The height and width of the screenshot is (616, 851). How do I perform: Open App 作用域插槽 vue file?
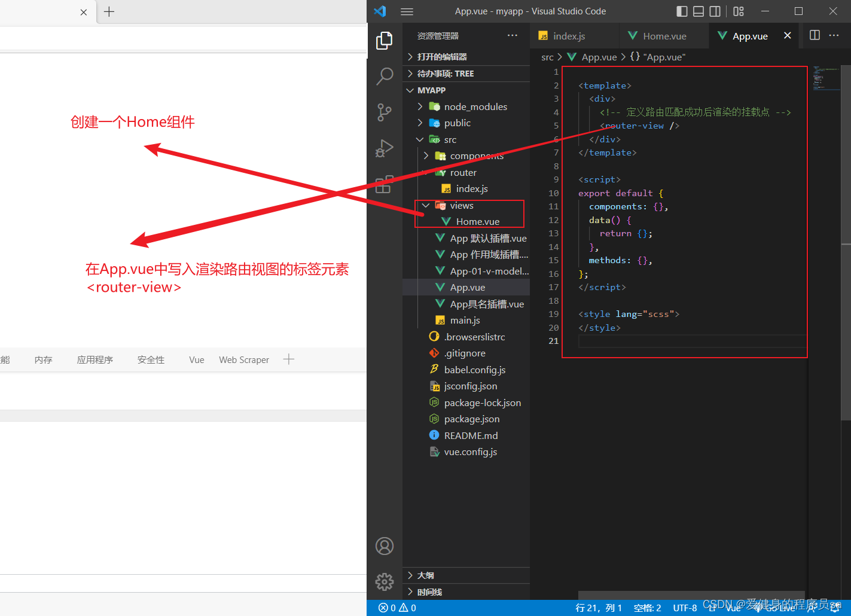click(x=466, y=254)
